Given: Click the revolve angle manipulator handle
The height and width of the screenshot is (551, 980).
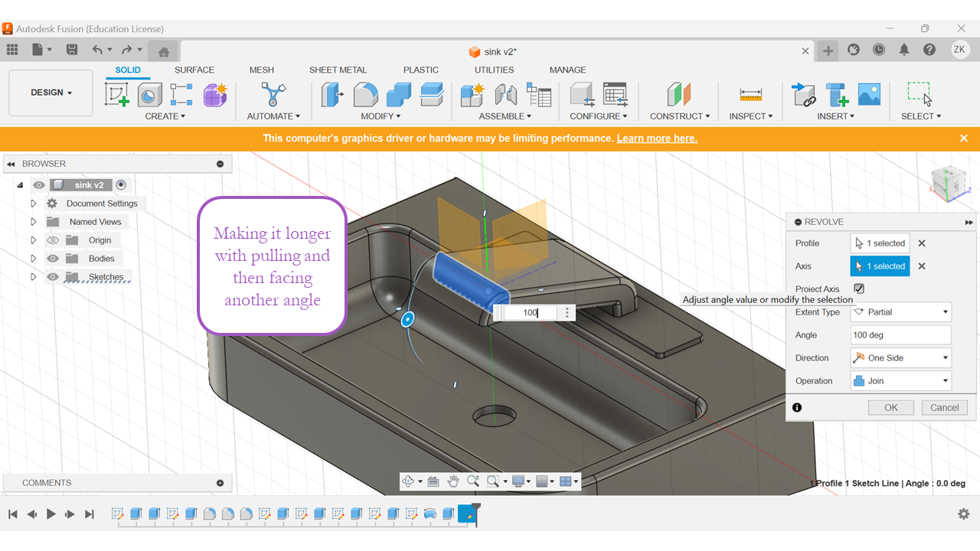Looking at the screenshot, I should point(408,318).
